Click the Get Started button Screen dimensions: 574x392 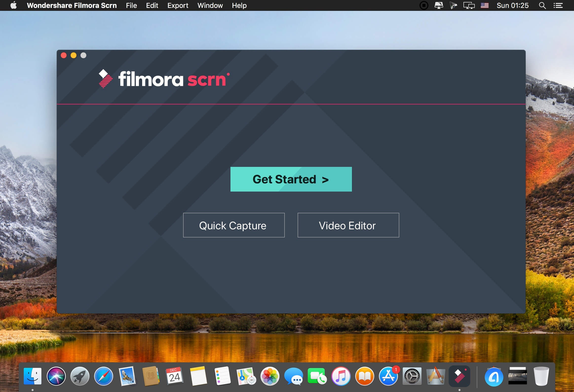click(291, 179)
